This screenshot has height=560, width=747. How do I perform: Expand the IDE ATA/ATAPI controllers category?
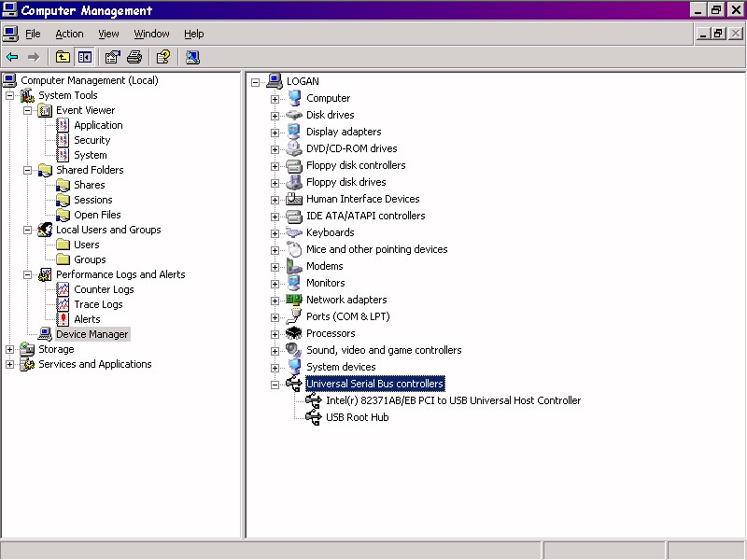275,217
